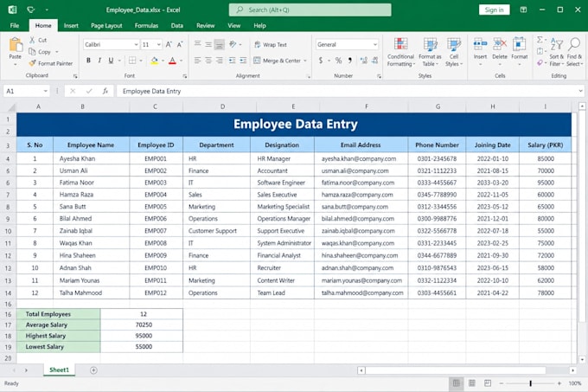Click the Insert Function fx icon
Viewport: 588px width, 392px height.
pos(105,91)
